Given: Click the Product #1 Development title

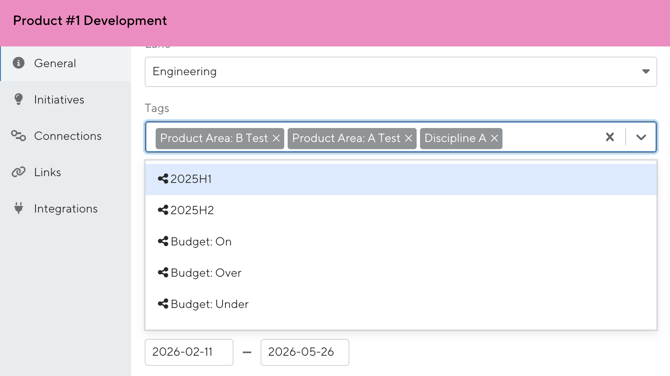Looking at the screenshot, I should [90, 21].
